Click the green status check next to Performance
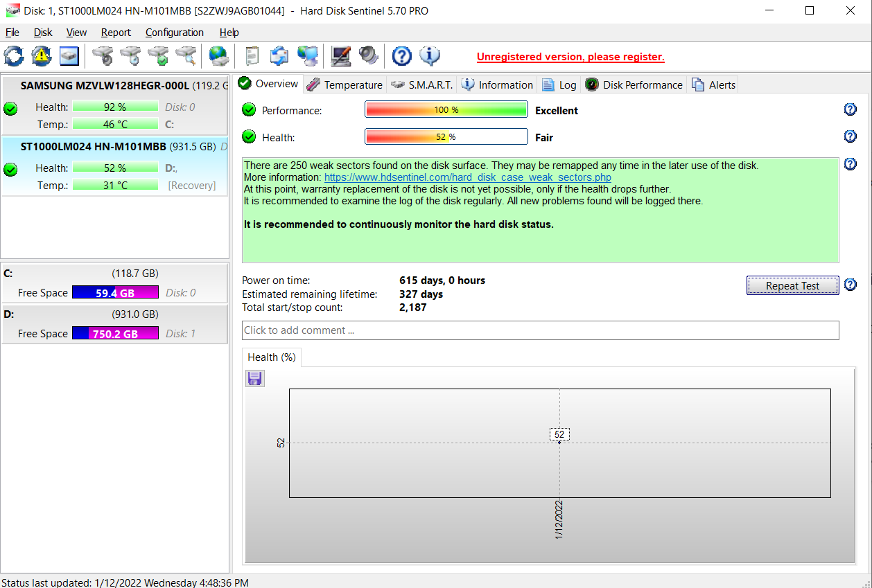872x588 pixels. (x=249, y=110)
